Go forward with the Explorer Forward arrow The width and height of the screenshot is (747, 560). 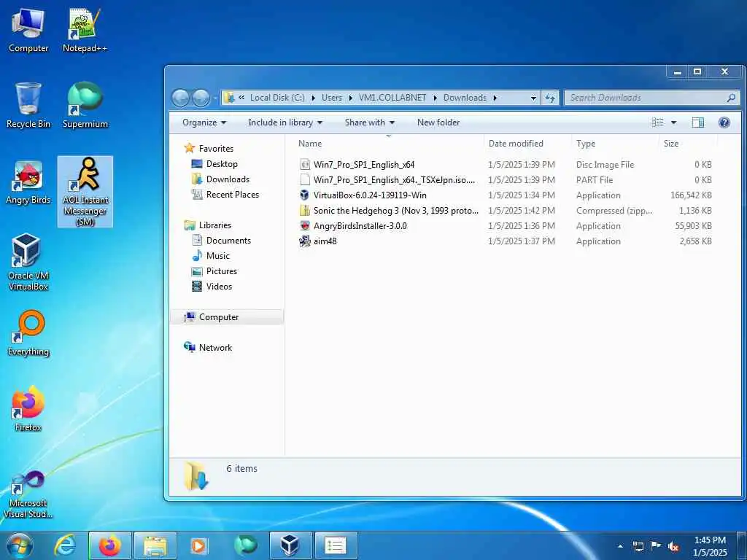click(201, 98)
